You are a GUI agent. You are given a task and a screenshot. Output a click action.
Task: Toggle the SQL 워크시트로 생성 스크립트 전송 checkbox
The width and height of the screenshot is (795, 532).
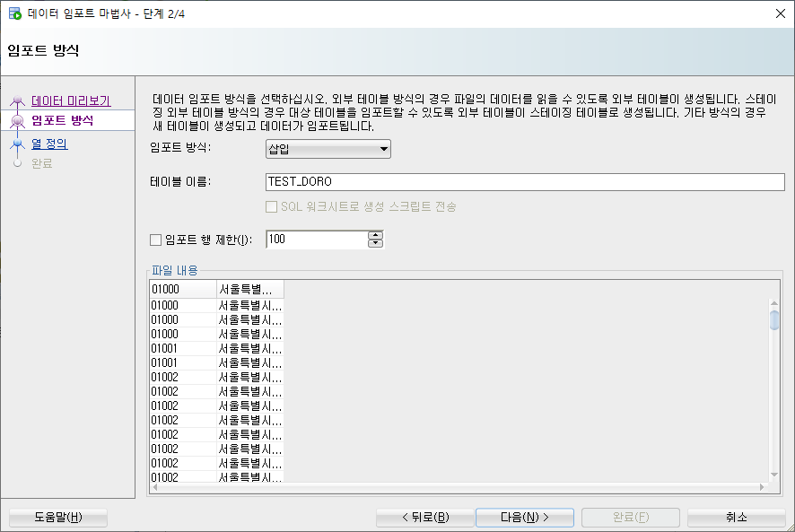[x=271, y=206]
